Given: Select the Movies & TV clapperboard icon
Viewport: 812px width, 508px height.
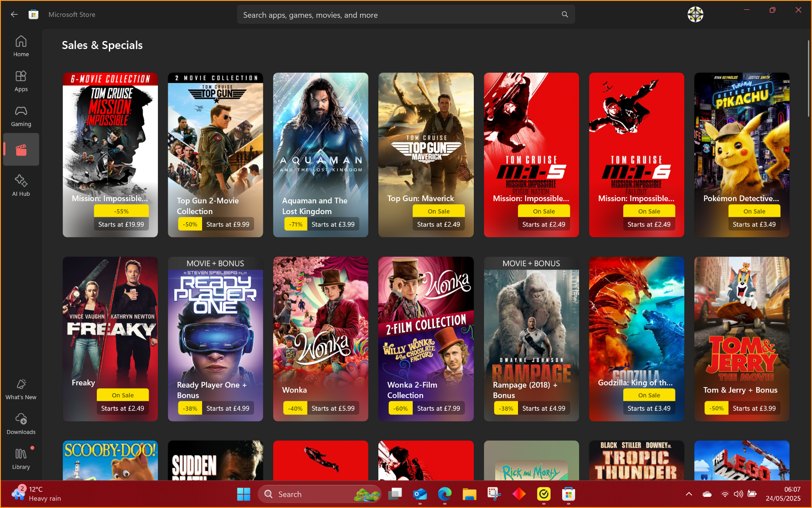Looking at the screenshot, I should coord(21,150).
